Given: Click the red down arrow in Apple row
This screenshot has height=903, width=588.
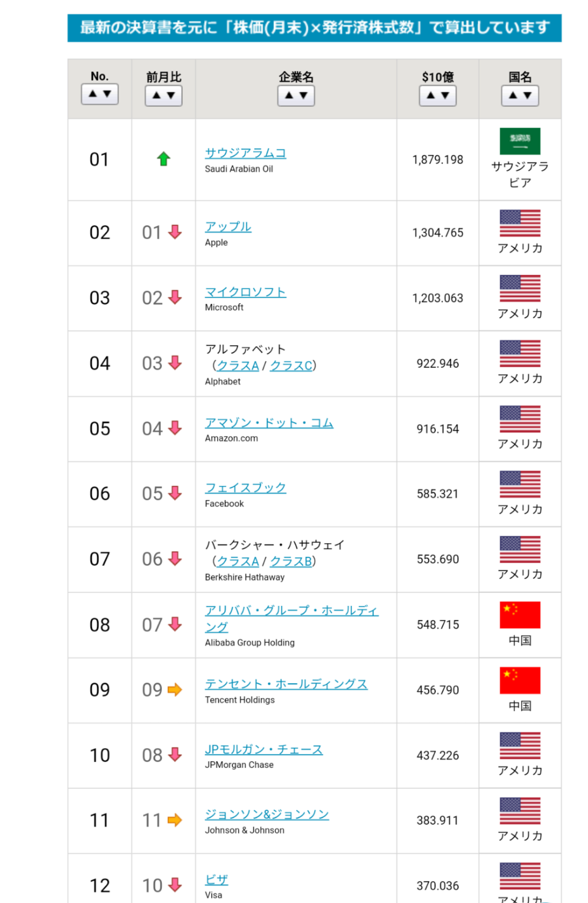Looking at the screenshot, I should pyautogui.click(x=175, y=232).
